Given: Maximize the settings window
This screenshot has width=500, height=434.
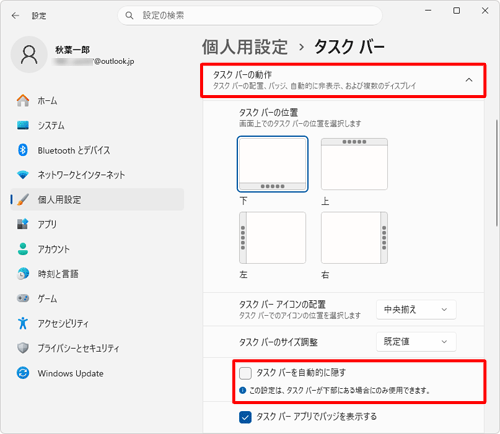Looking at the screenshot, I should point(456,11).
